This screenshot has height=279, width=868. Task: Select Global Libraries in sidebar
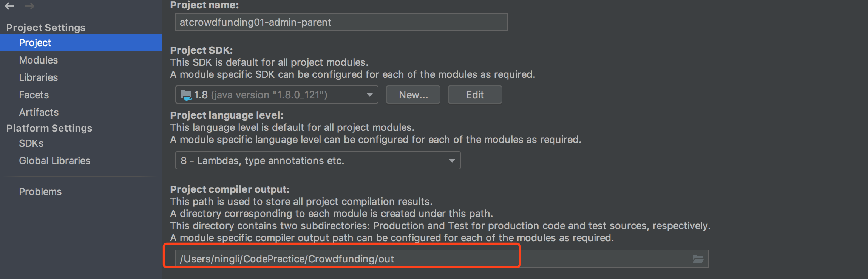(55, 161)
